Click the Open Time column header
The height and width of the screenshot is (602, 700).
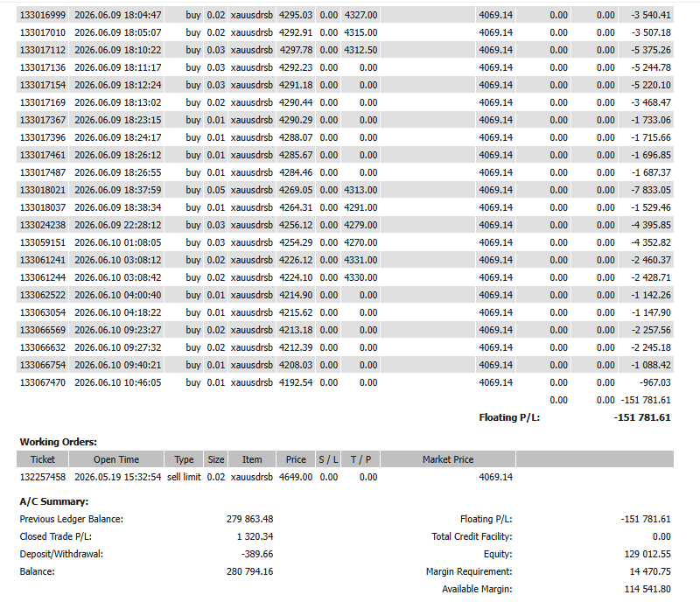[x=116, y=459]
